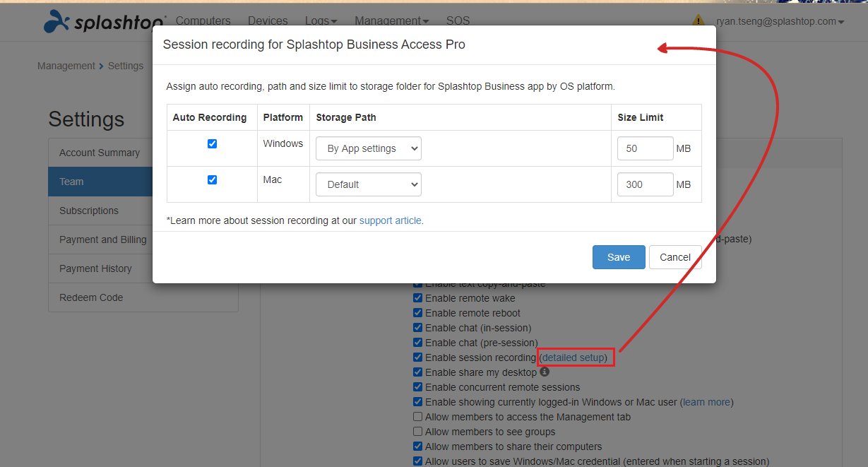The image size is (868, 467).
Task: Click the info icon beside share my desktop
Action: pos(545,372)
